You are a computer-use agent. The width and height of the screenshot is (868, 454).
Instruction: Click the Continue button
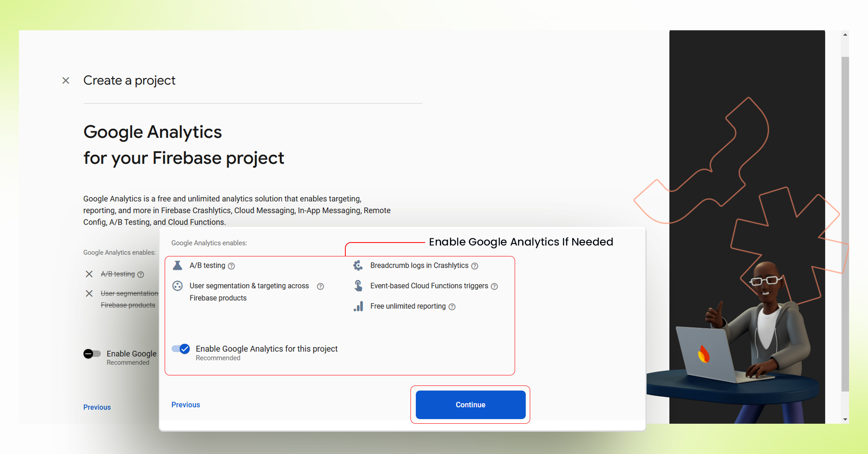point(470,404)
